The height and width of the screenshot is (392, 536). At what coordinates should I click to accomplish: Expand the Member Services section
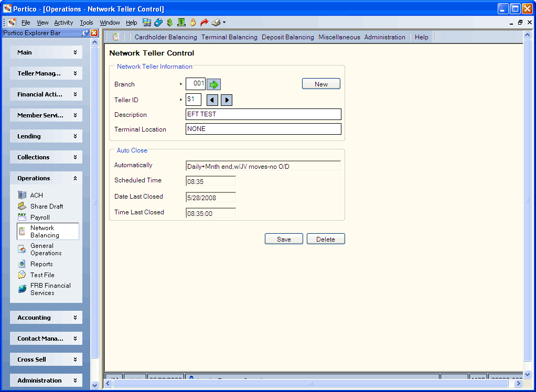click(x=46, y=115)
